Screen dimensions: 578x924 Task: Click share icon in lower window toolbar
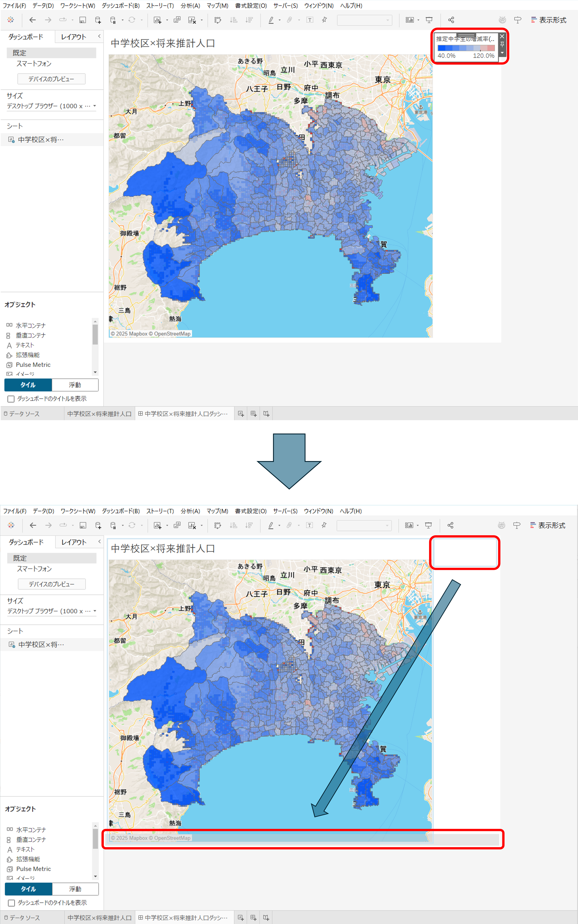point(450,525)
